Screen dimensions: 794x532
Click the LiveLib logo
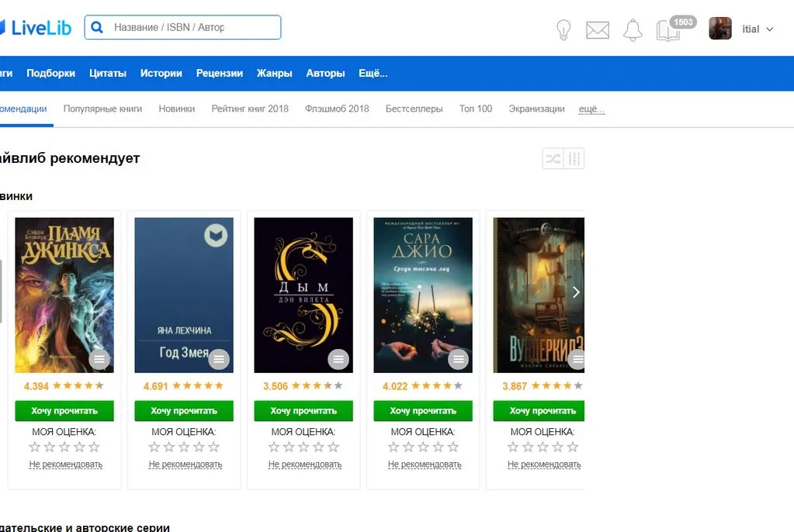tap(36, 28)
